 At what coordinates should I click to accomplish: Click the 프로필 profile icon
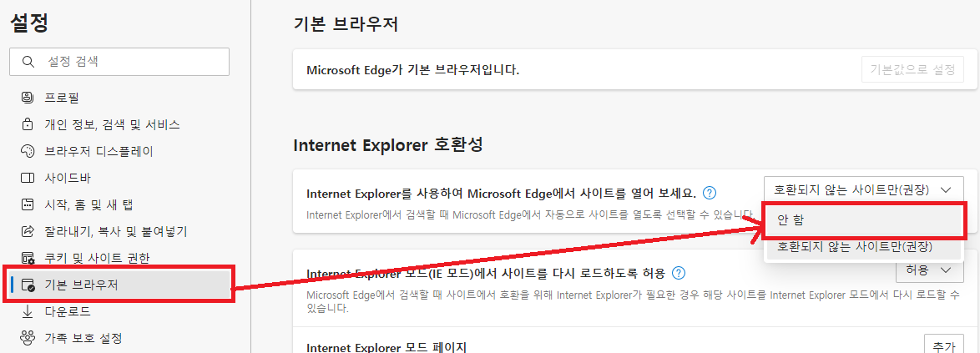point(28,98)
